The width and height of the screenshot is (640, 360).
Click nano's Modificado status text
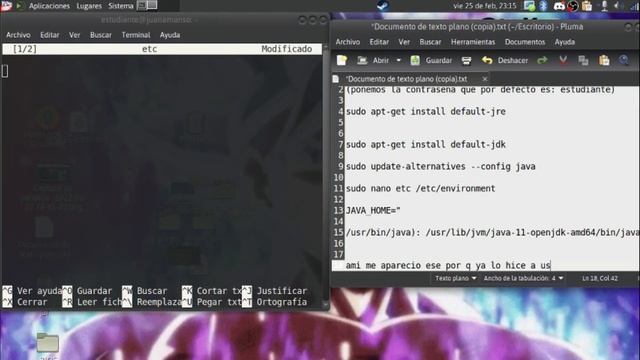pyautogui.click(x=287, y=49)
